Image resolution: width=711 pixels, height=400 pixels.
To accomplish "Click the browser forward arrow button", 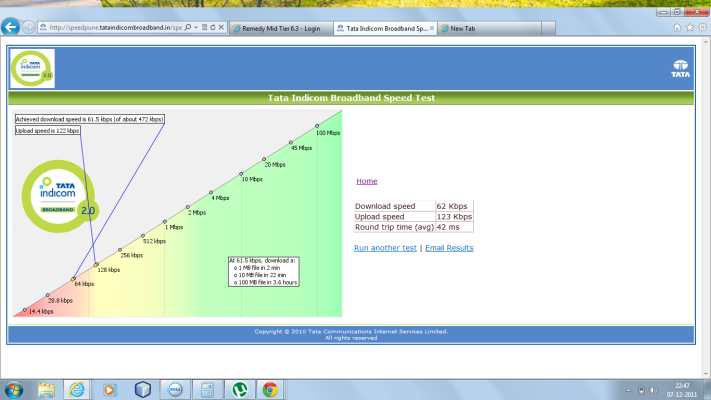I will click(x=28, y=27).
